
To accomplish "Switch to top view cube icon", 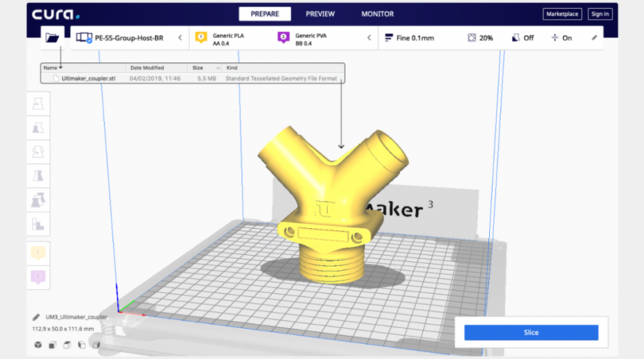I will (x=67, y=345).
